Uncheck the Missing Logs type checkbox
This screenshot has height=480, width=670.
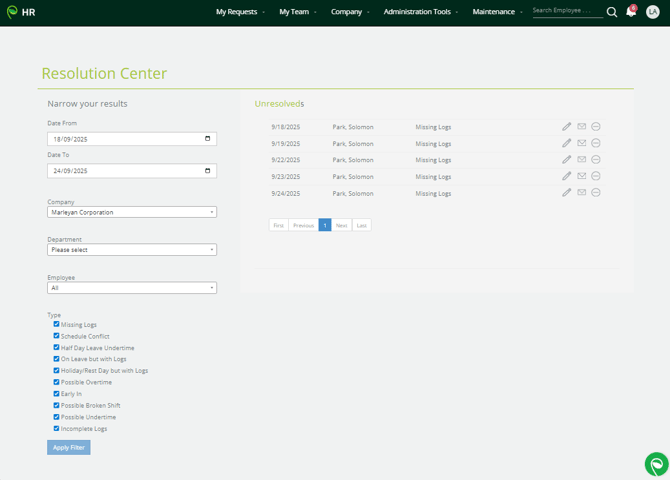[x=56, y=325]
